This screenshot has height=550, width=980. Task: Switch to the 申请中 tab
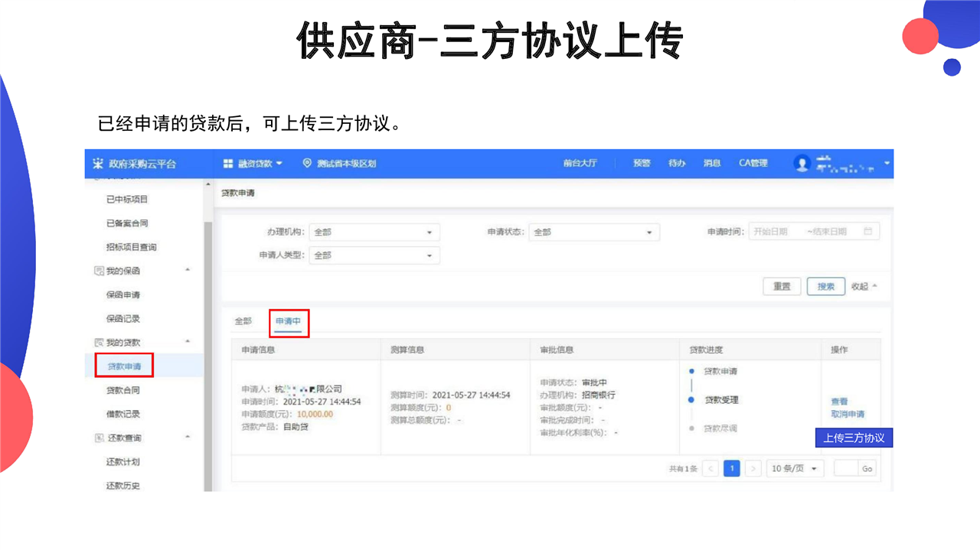pyautogui.click(x=289, y=321)
